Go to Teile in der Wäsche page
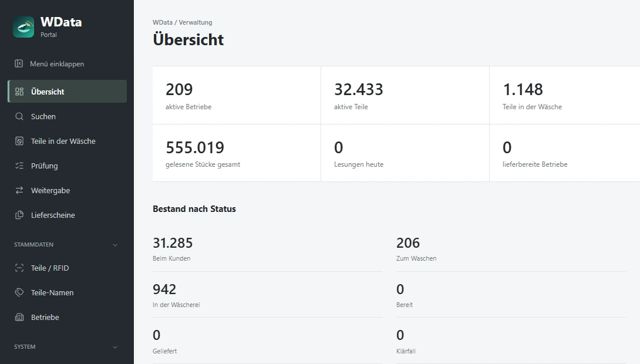 (x=68, y=141)
